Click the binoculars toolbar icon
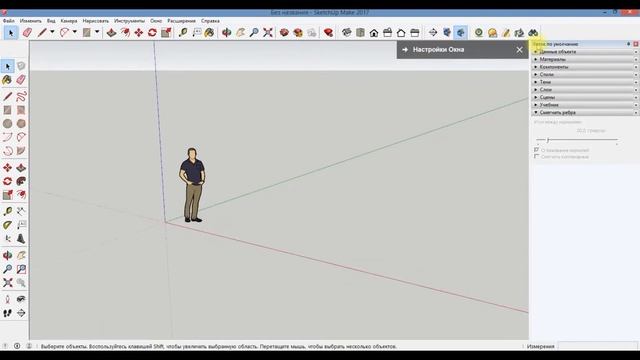Image resolution: width=640 pixels, height=360 pixels. pos(533,33)
